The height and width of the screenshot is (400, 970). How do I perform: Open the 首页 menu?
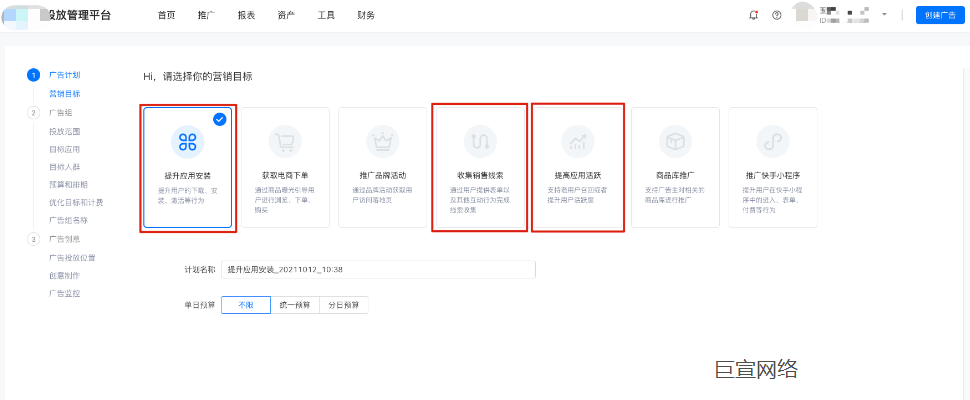point(166,15)
